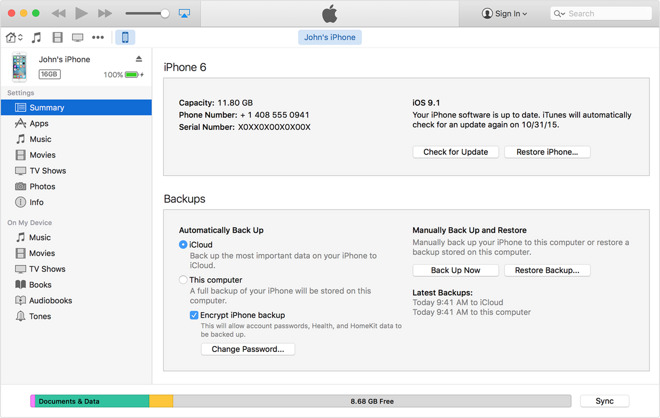
Task: Click the green Documents & Data storage segment
Action: click(92, 401)
